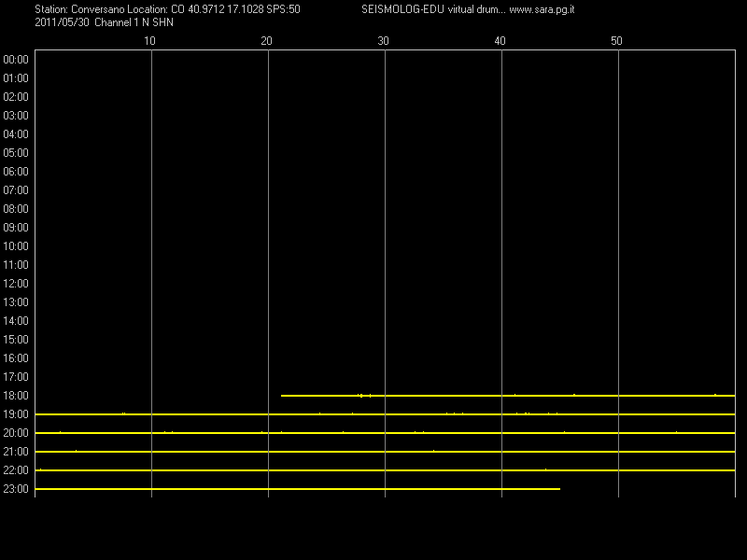Click the Channel 1 N SHN label
The image size is (747, 560).
pos(134,22)
